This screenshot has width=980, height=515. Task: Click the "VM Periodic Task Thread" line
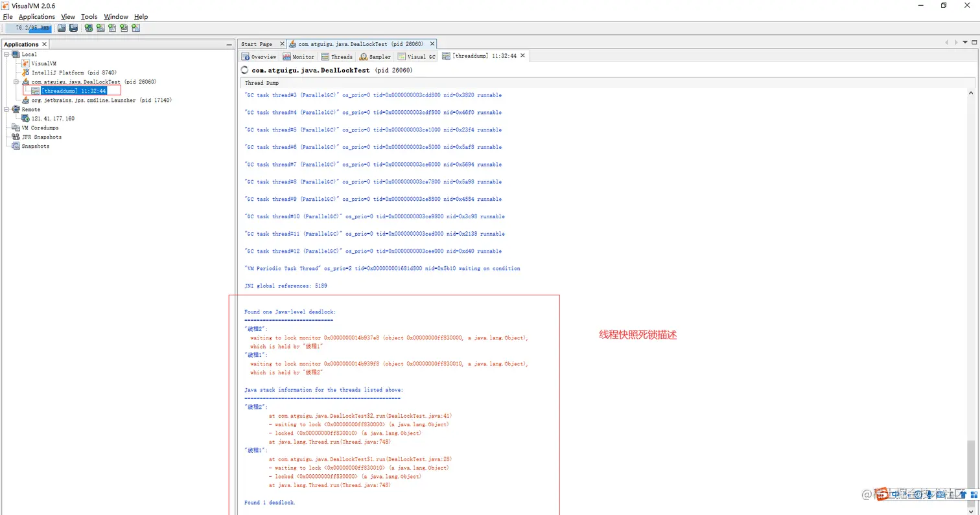coord(382,268)
